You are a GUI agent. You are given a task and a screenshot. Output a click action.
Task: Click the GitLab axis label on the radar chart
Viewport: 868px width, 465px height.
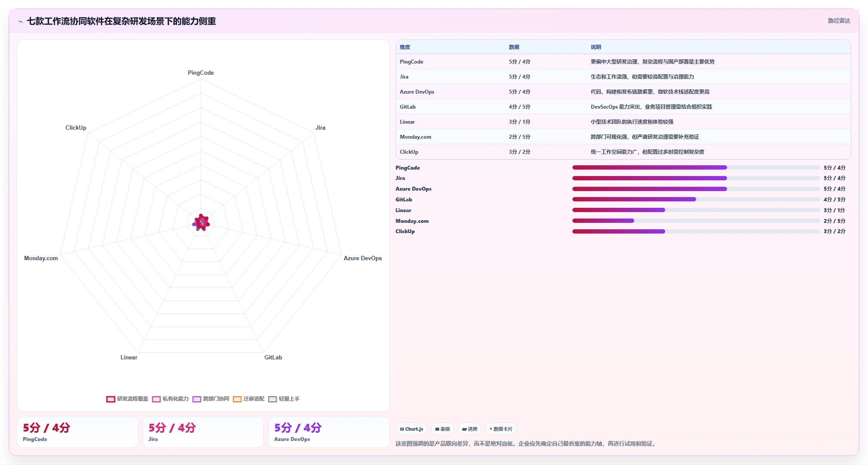(273, 357)
